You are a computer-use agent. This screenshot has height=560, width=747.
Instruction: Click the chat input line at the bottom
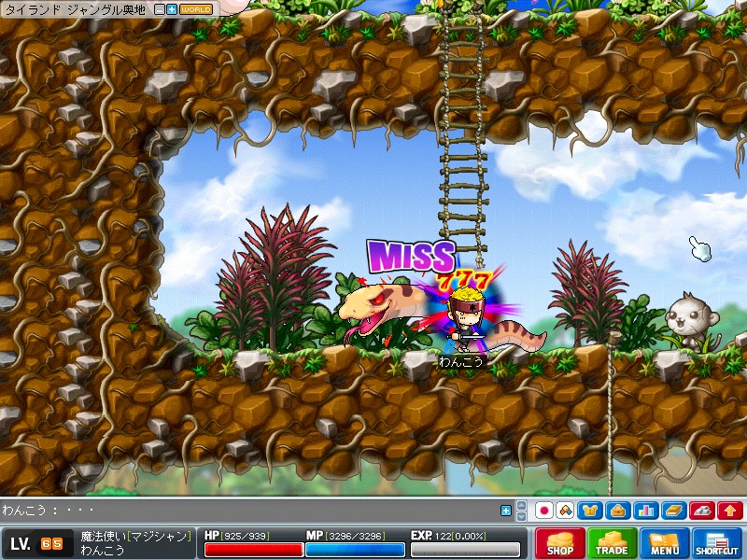(252, 511)
